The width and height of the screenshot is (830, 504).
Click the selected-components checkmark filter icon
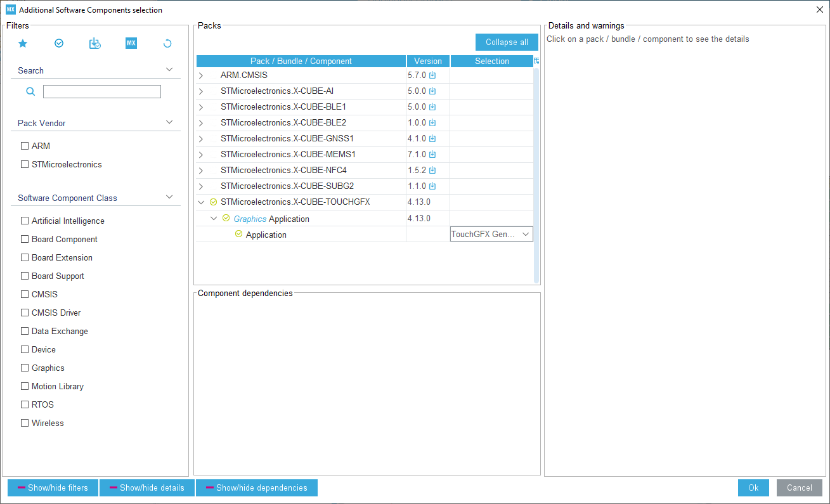click(x=59, y=44)
